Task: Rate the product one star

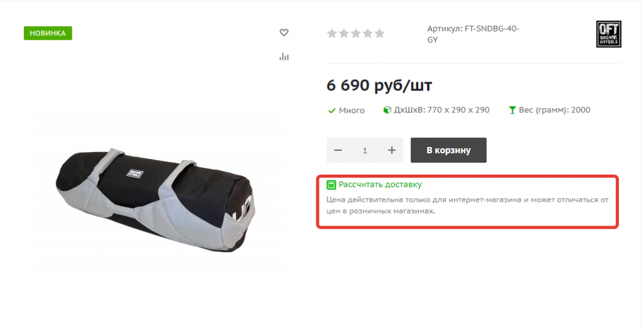Action: click(x=332, y=34)
